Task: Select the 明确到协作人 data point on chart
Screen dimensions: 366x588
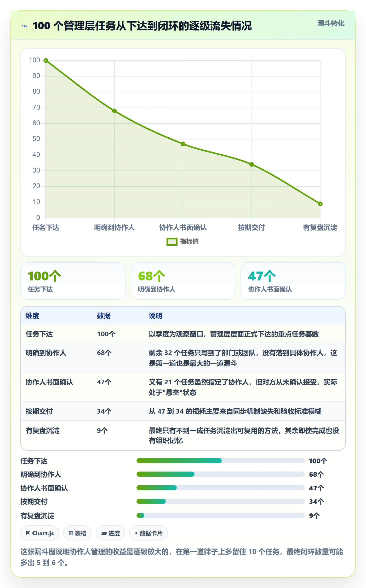Action: click(x=115, y=111)
